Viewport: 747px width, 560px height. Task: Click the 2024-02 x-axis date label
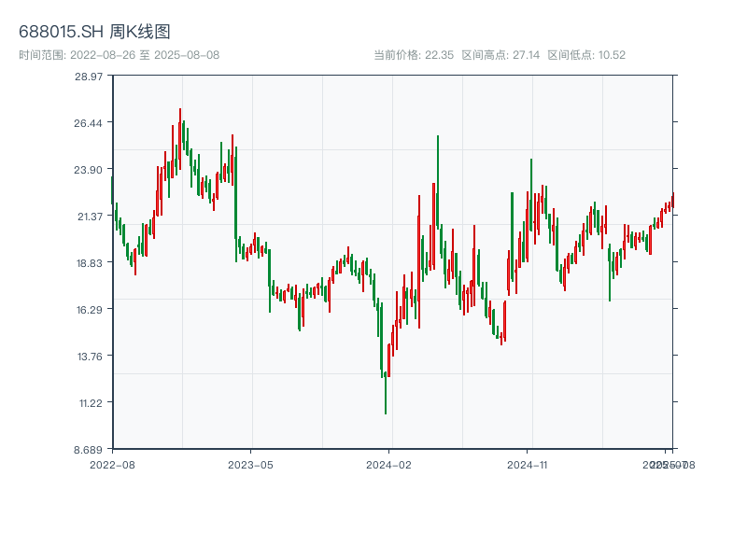coord(389,464)
